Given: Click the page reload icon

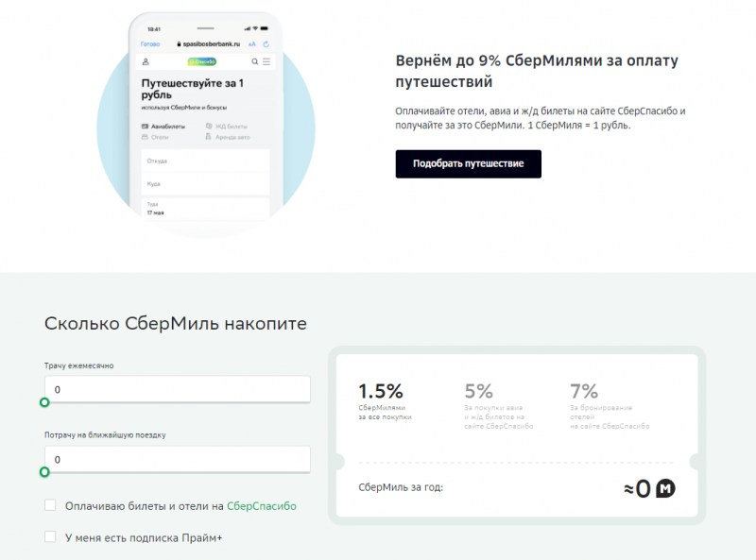Looking at the screenshot, I should pyautogui.click(x=266, y=43).
